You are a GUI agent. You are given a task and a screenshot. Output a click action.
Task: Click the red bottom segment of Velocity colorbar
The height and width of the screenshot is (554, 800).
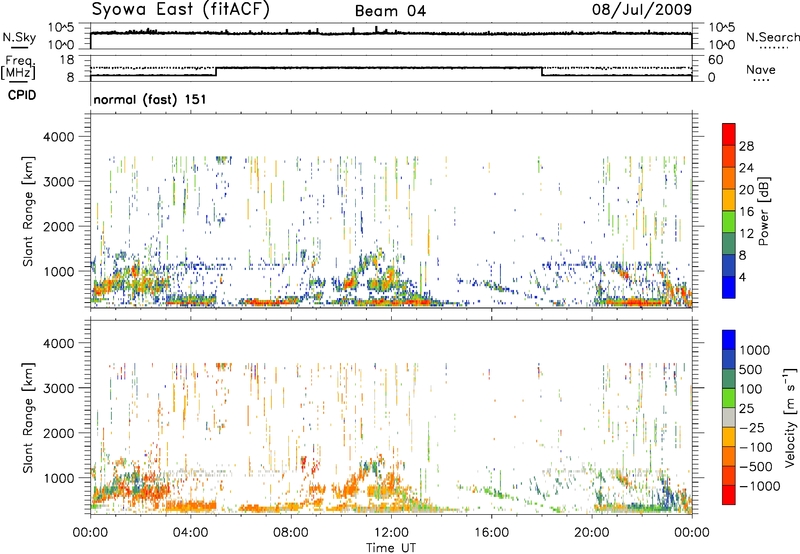729,495
